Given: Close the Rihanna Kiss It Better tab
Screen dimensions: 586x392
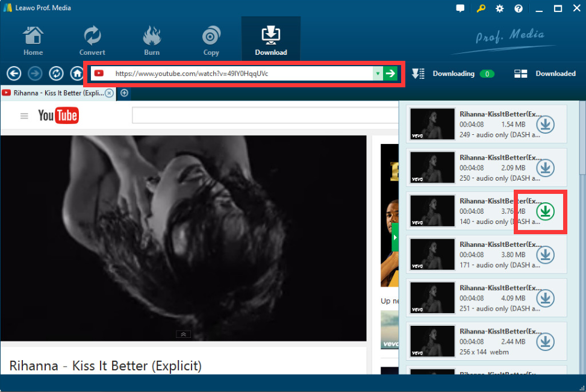Looking at the screenshot, I should (109, 93).
